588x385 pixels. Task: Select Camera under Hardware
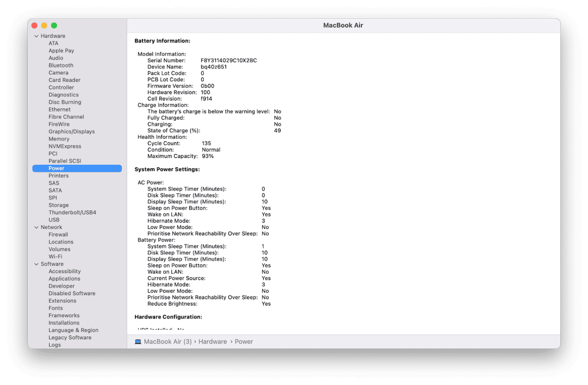click(59, 73)
